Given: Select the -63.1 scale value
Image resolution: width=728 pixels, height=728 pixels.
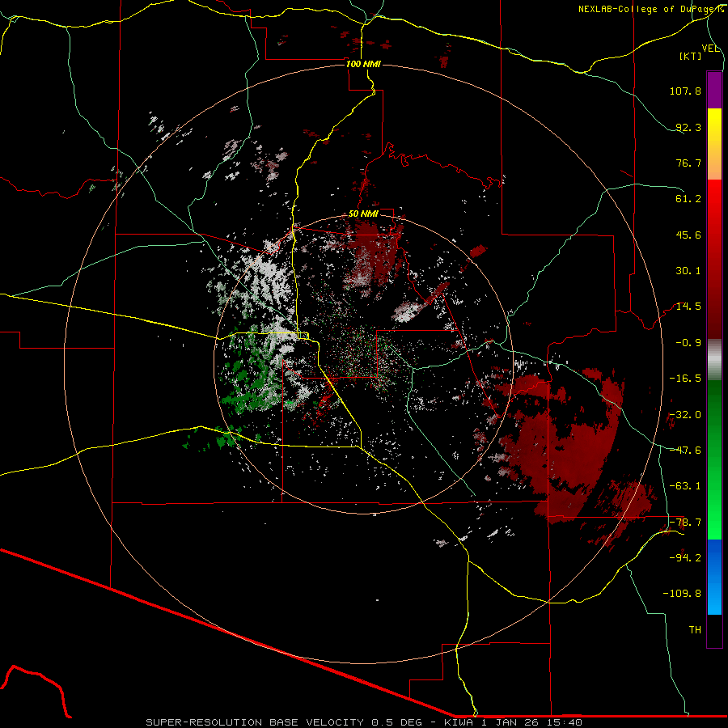Looking at the screenshot, I should click(x=685, y=486).
